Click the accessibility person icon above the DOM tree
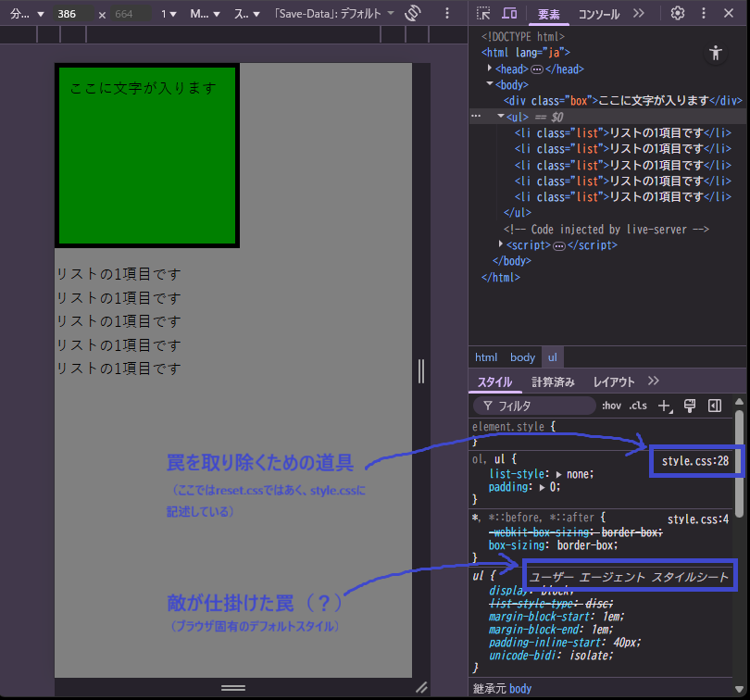The height and width of the screenshot is (700, 750). [x=715, y=53]
